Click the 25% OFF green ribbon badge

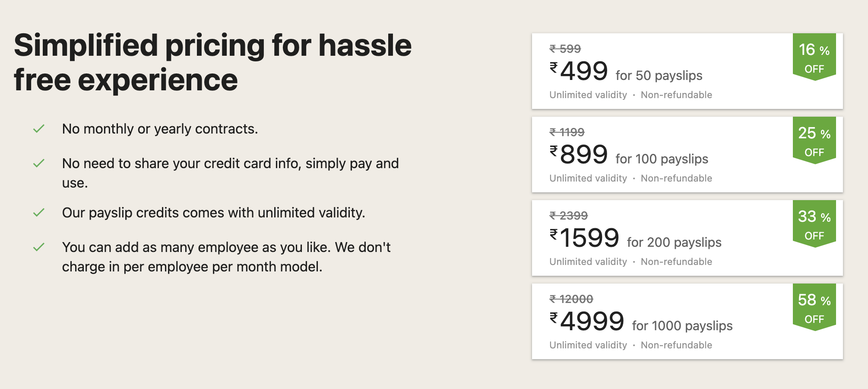814,140
